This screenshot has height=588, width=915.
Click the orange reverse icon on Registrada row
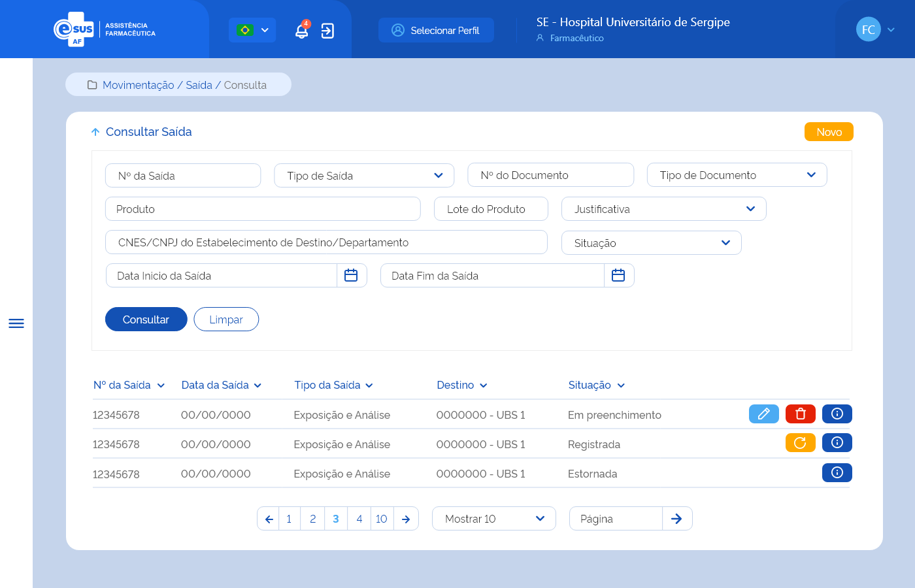tap(800, 443)
